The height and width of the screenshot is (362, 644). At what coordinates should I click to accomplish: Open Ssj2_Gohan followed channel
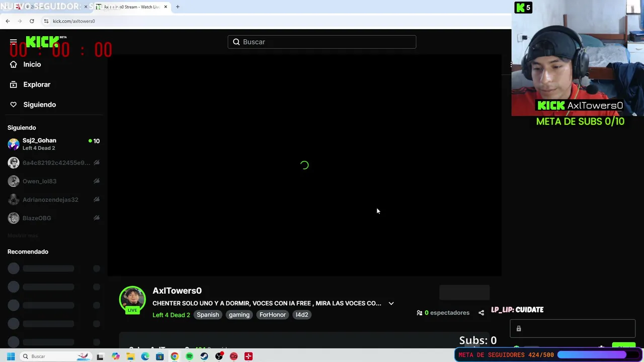pos(54,144)
